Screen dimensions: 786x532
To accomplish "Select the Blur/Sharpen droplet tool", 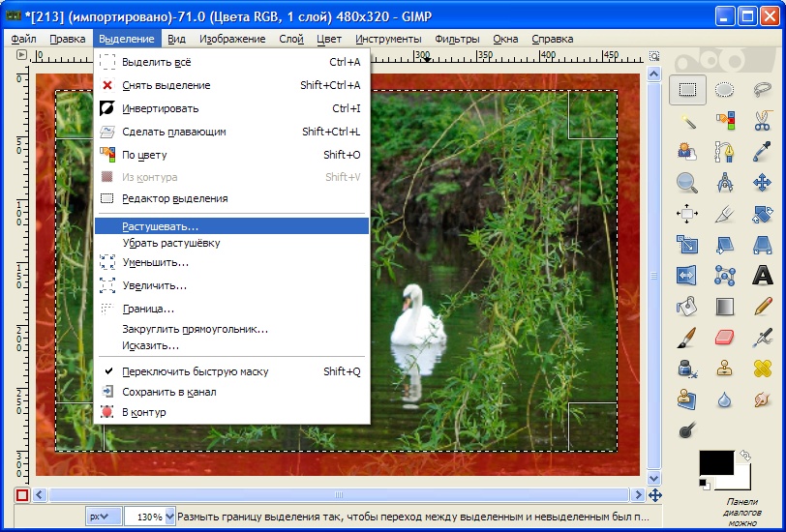I will [x=724, y=399].
